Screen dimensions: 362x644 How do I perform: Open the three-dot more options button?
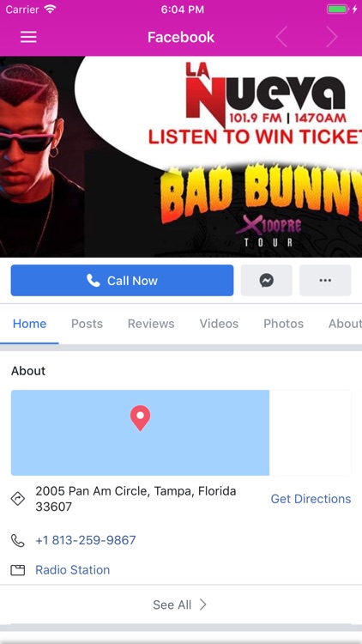(x=325, y=281)
